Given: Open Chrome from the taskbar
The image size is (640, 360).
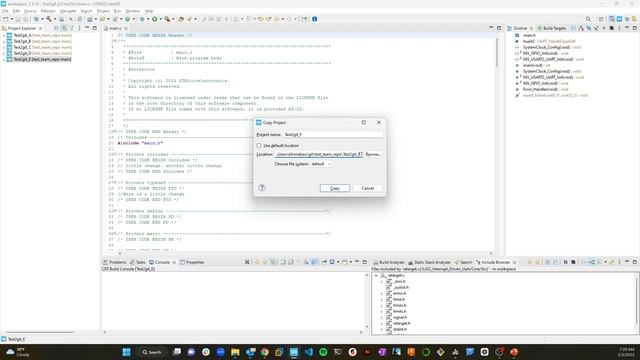Looking at the screenshot, I should [x=264, y=352].
